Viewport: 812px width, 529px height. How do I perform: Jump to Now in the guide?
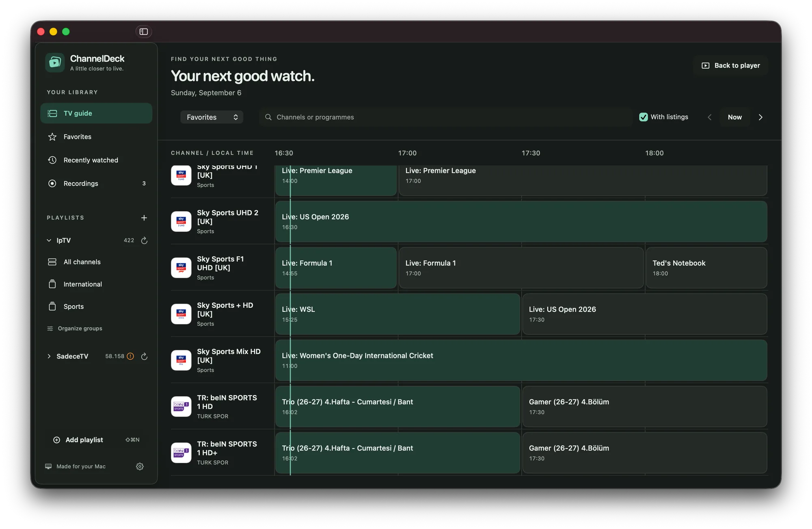tap(735, 117)
